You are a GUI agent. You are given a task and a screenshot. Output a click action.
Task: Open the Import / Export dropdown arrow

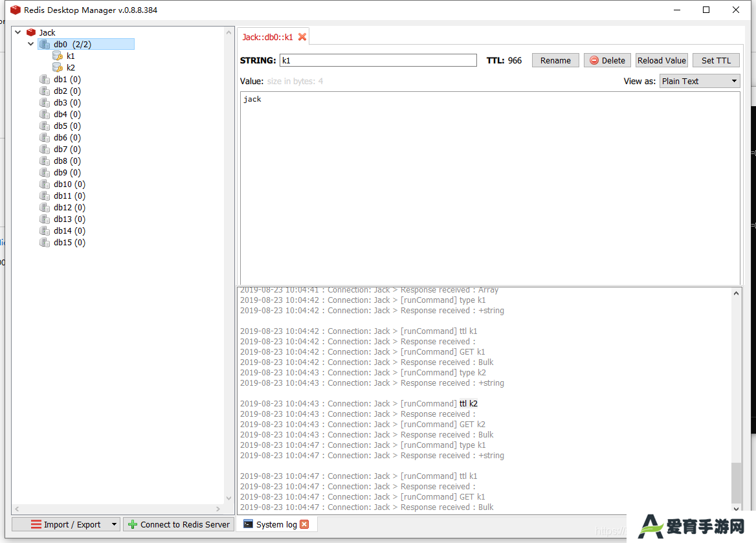(x=115, y=524)
